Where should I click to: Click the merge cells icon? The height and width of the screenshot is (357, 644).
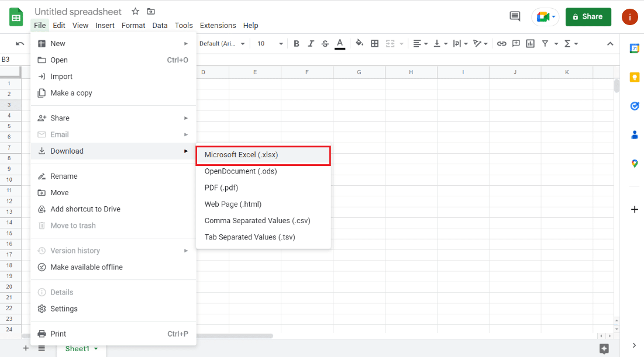click(x=390, y=43)
